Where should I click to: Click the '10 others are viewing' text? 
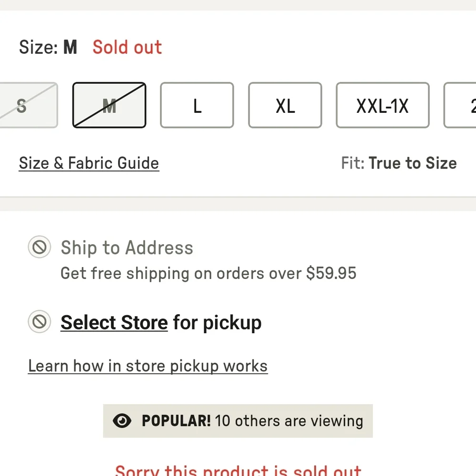click(x=289, y=421)
